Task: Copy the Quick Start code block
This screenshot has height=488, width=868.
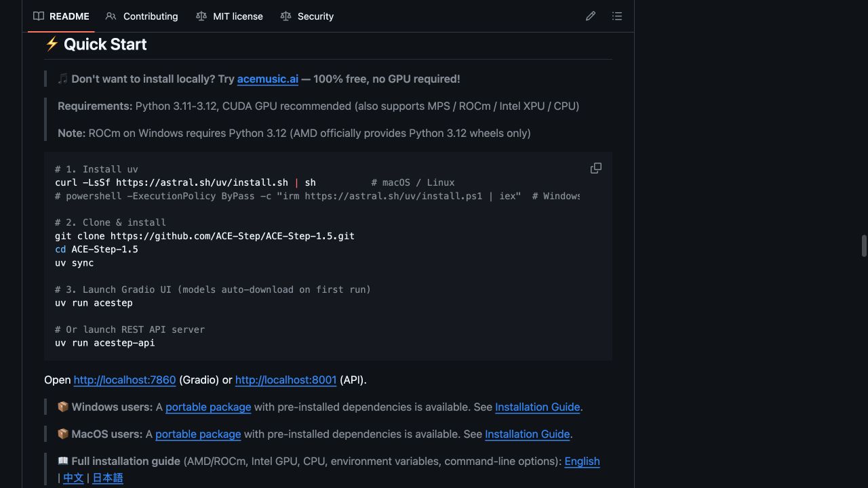Action: (x=596, y=168)
